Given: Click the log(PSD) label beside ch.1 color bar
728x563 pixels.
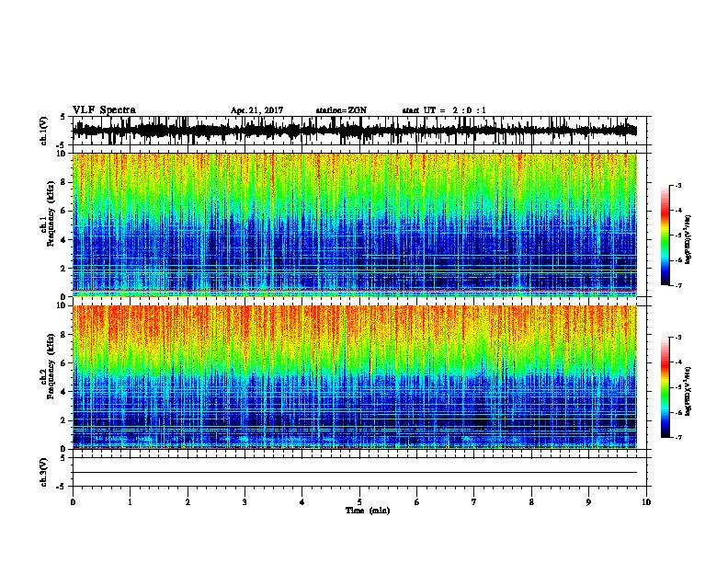Looking at the screenshot, I should pos(688,240).
